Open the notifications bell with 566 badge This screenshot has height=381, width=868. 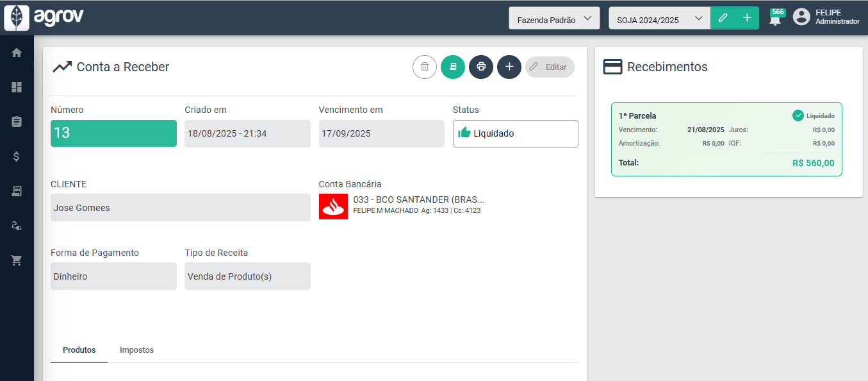pyautogui.click(x=775, y=19)
